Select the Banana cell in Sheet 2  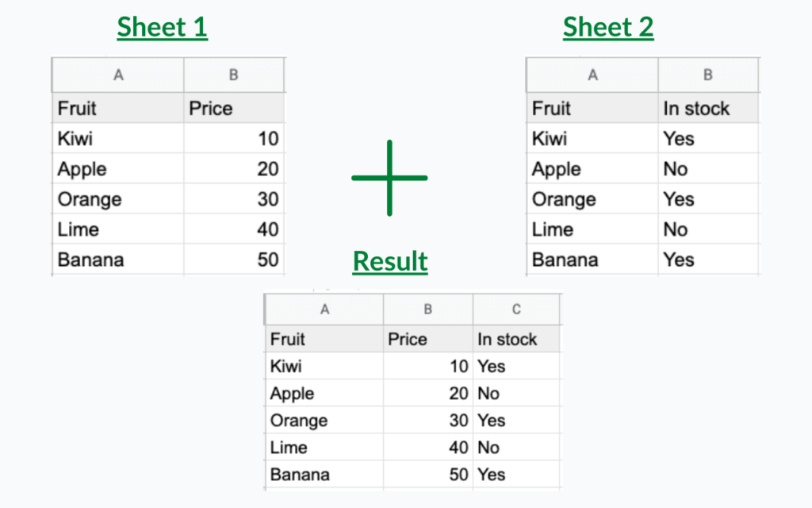(x=592, y=260)
